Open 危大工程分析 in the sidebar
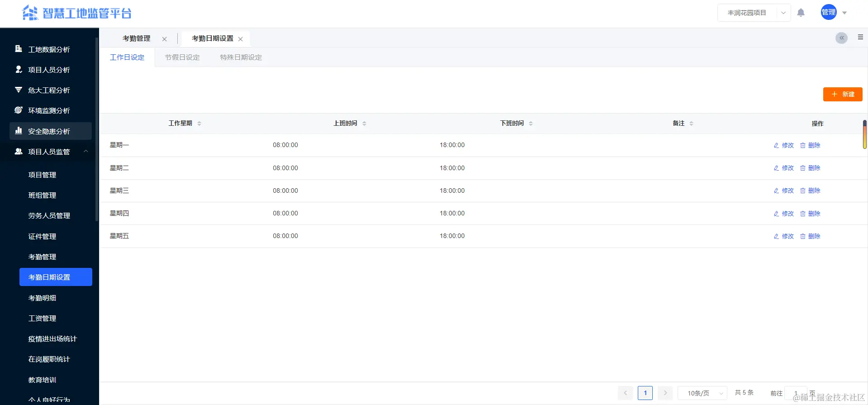The image size is (868, 405). tap(50, 90)
